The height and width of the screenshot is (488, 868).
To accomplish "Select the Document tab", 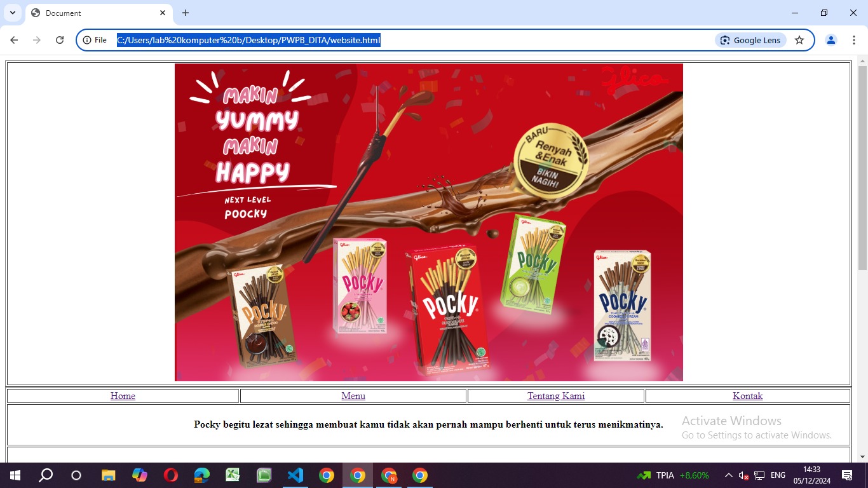I will (89, 13).
